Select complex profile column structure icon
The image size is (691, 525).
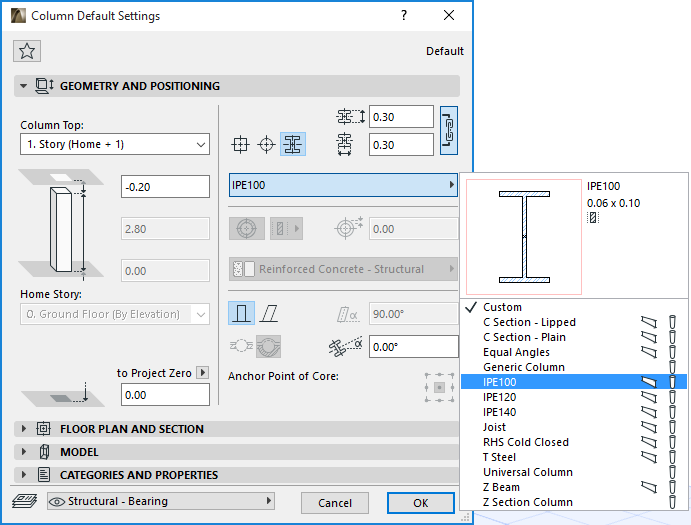[x=293, y=145]
